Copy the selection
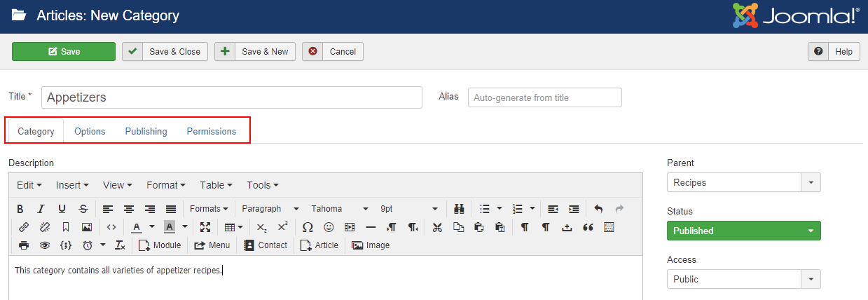 coord(459,227)
